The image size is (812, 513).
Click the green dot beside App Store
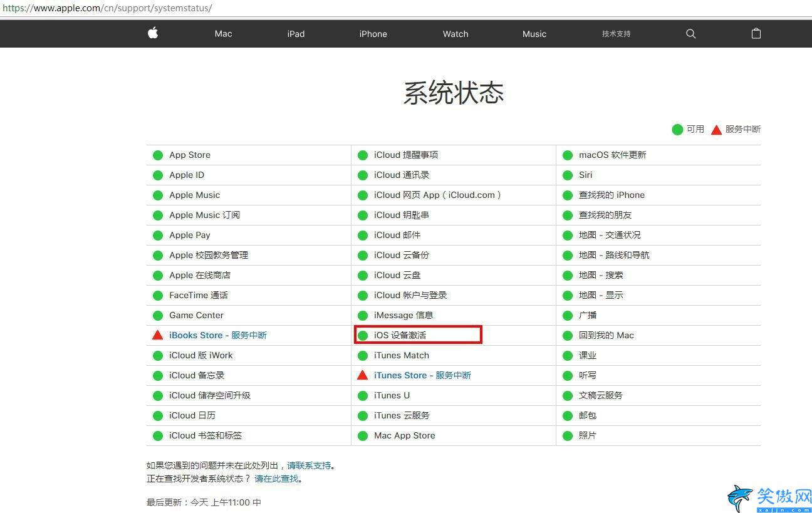[x=158, y=155]
